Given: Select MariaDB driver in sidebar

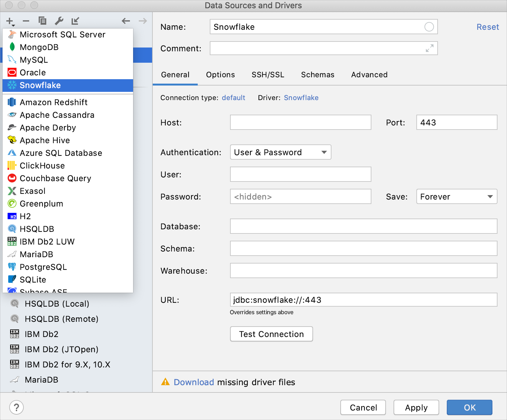Looking at the screenshot, I should 76,380.
